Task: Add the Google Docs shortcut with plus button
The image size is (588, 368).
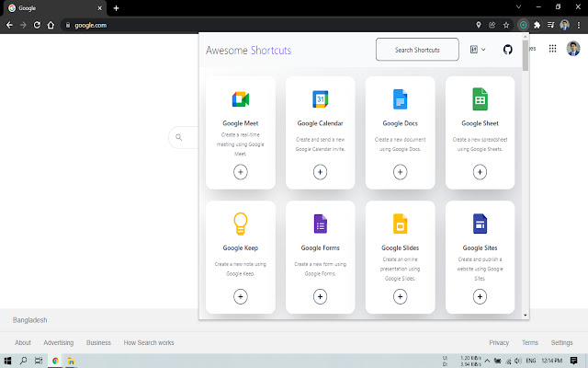Action: tap(401, 172)
